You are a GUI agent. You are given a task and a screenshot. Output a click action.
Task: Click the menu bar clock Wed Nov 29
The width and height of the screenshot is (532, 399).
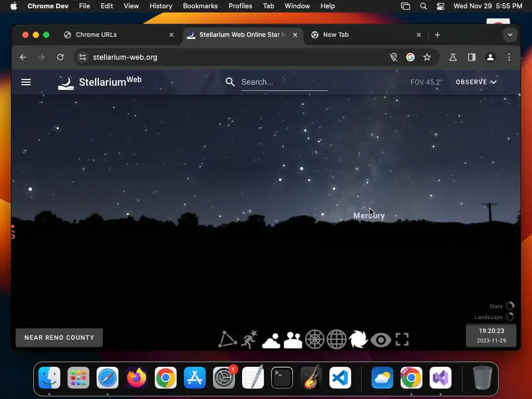tap(487, 6)
